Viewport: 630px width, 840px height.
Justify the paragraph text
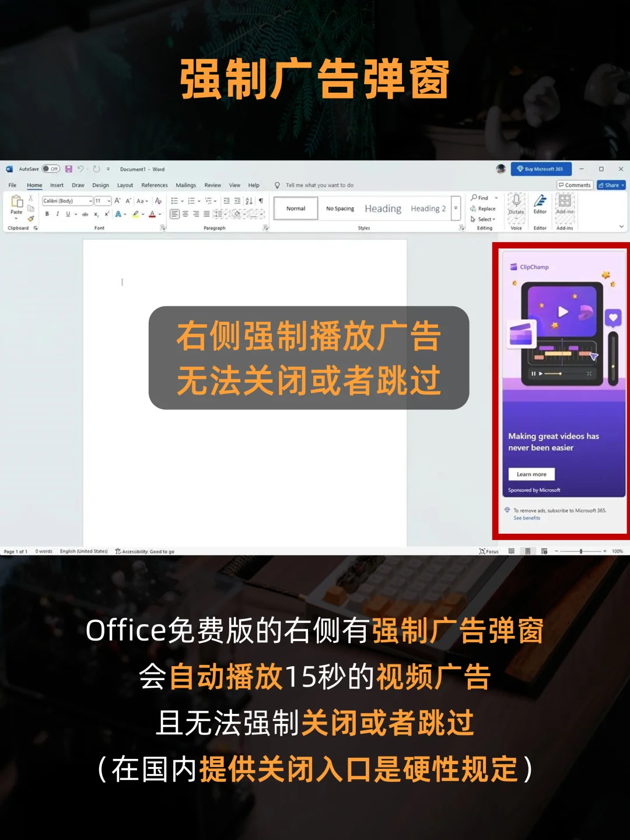coord(206,214)
